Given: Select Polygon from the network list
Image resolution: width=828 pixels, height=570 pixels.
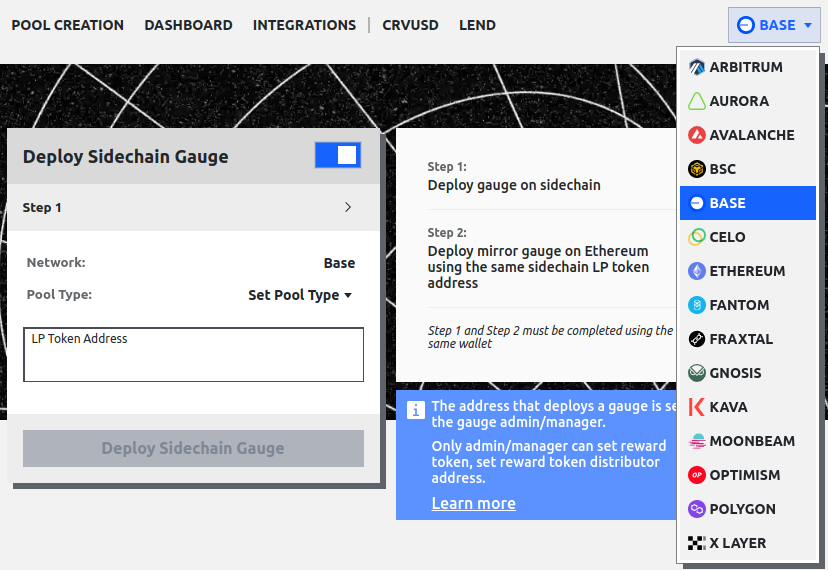Looking at the screenshot, I should click(742, 509).
